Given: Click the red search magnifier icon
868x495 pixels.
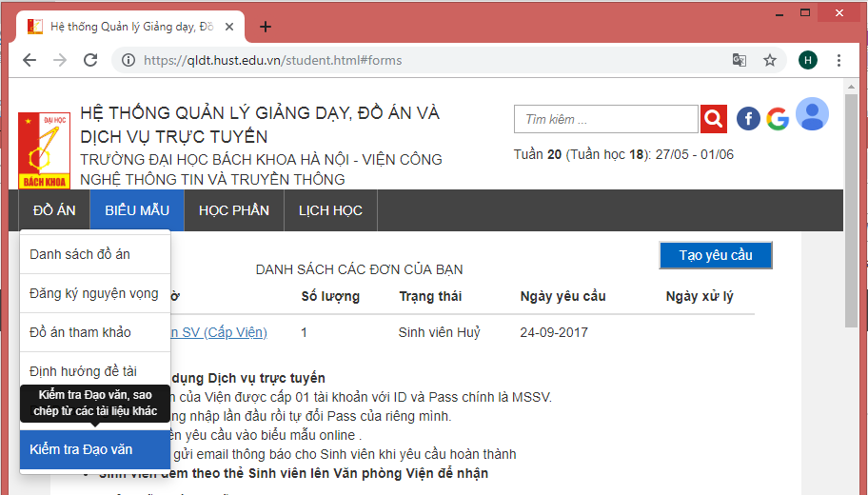Looking at the screenshot, I should point(714,119).
